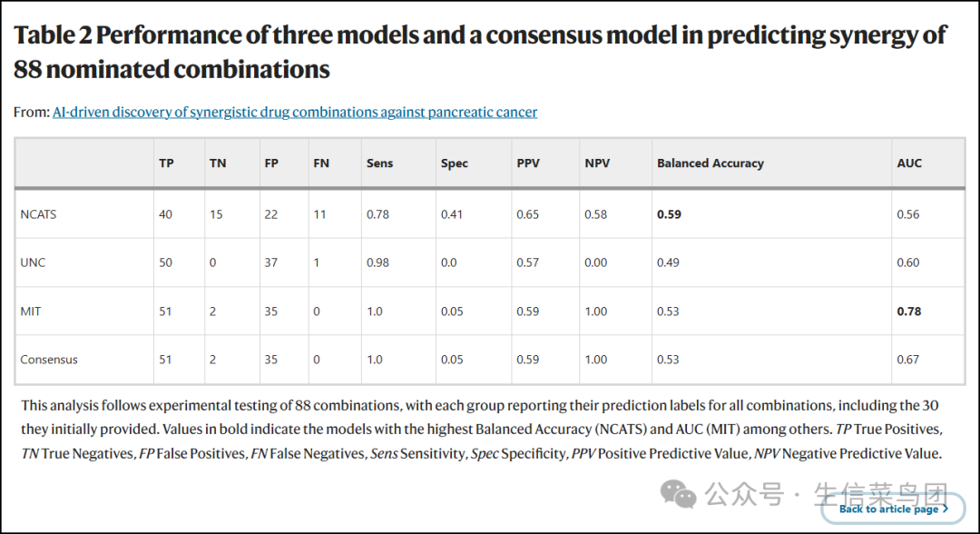Click the Consensus AUC value 0.67
The image size is (980, 534).
tap(907, 360)
